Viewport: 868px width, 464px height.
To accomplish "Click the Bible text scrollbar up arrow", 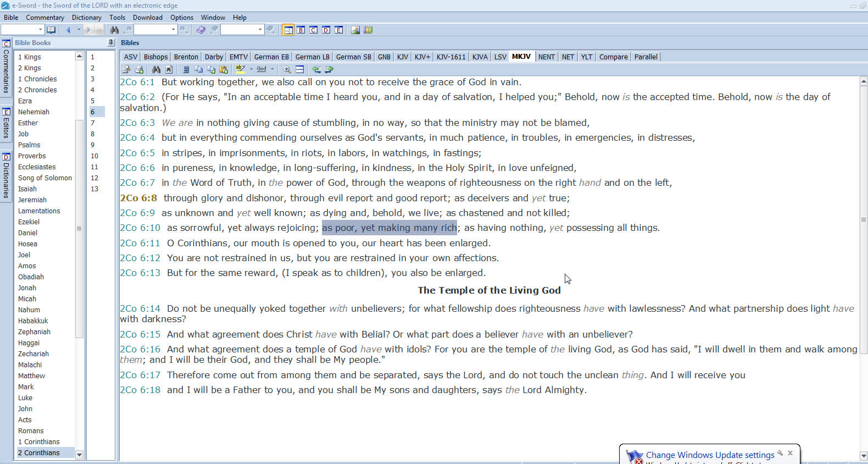I will [x=863, y=81].
